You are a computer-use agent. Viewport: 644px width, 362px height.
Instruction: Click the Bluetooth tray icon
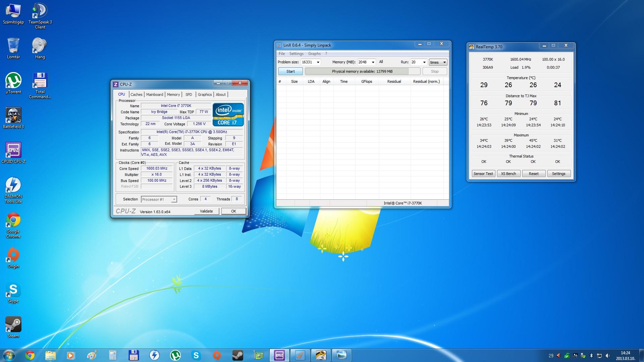coord(591,356)
